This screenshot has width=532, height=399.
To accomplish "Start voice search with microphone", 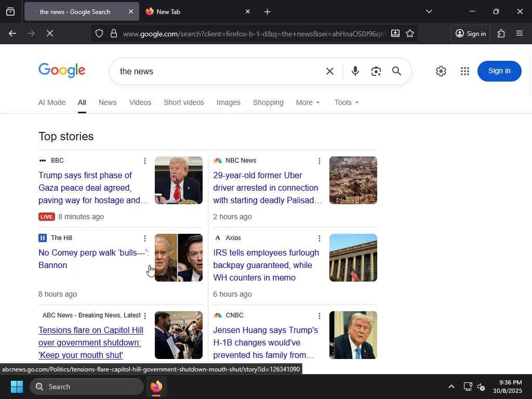I will (x=355, y=71).
